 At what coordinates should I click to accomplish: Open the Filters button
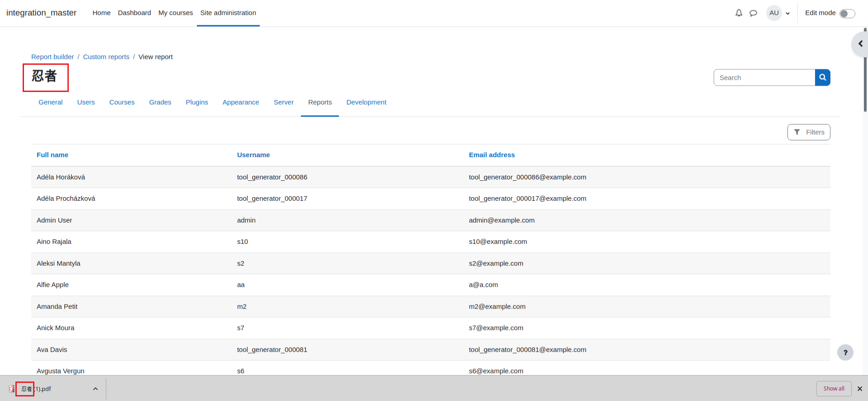[809, 132]
